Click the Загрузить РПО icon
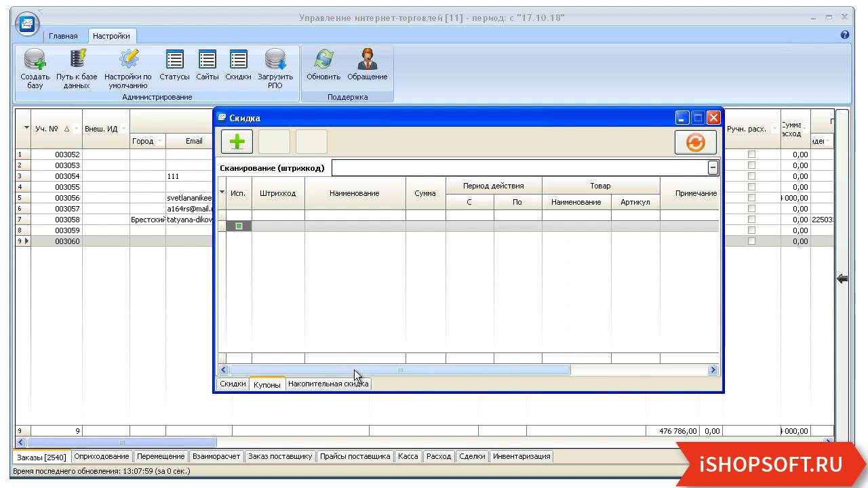The height and width of the screenshot is (488, 868). tap(275, 60)
